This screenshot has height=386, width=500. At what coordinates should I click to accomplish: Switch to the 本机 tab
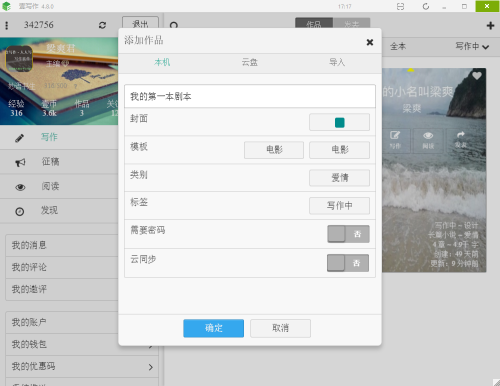pyautogui.click(x=162, y=62)
